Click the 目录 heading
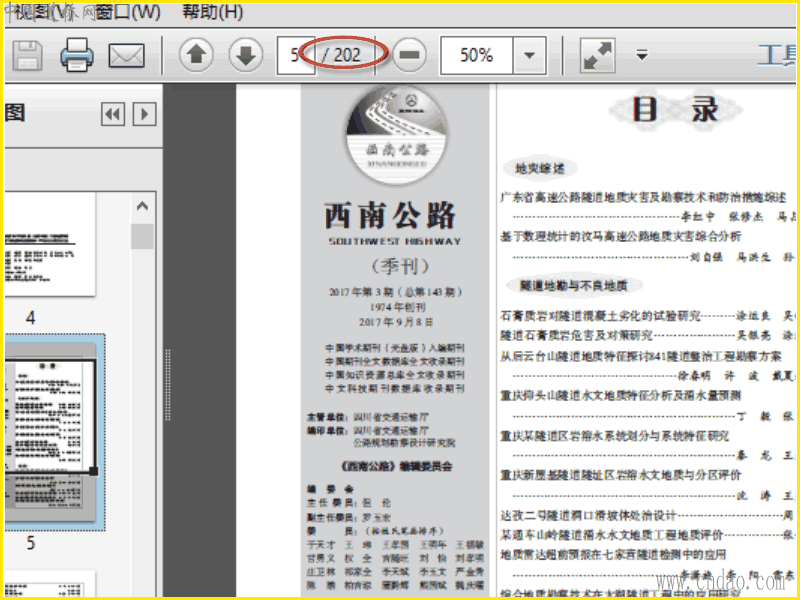This screenshot has width=800, height=600. pos(675,110)
